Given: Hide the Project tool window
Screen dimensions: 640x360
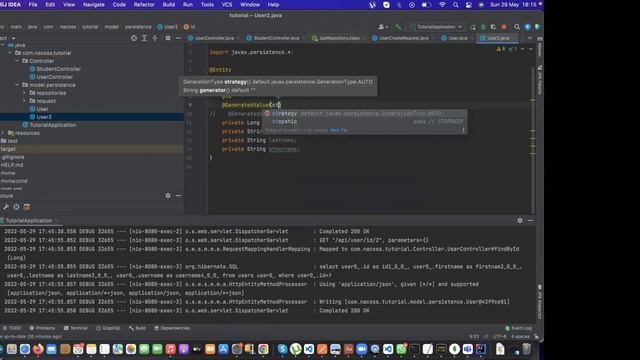Looking at the screenshot, I should click(x=178, y=38).
